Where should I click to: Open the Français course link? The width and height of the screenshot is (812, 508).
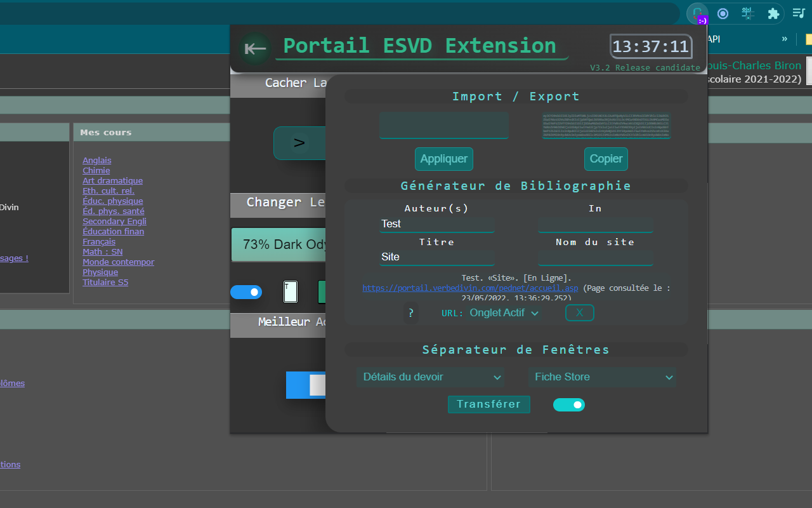click(x=99, y=242)
